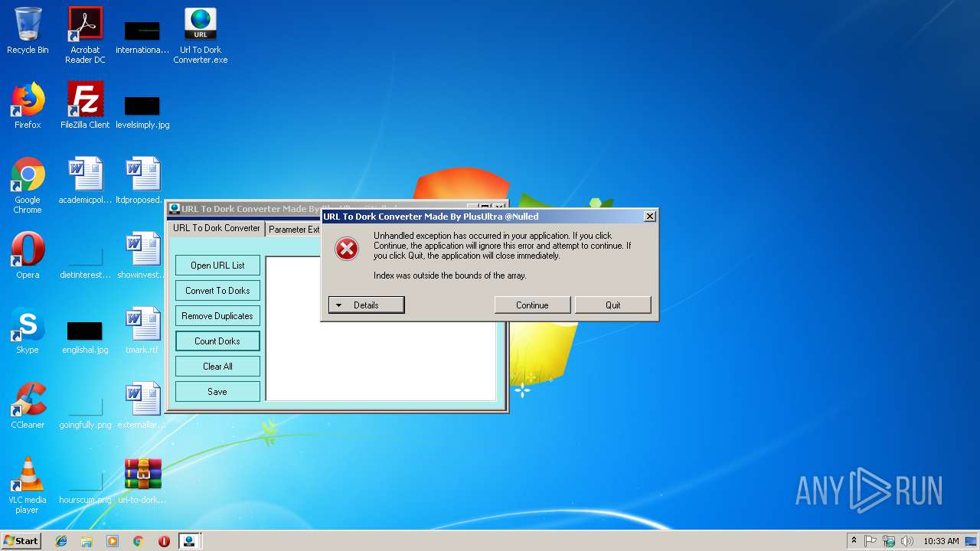Select the externallar... Word document

coord(142,406)
